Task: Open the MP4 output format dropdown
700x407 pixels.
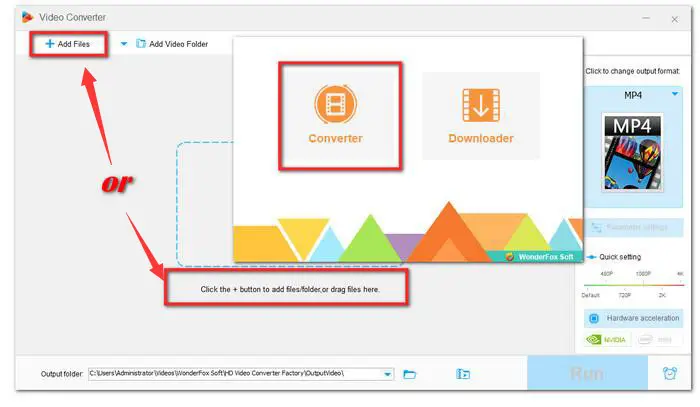Action: [x=676, y=93]
